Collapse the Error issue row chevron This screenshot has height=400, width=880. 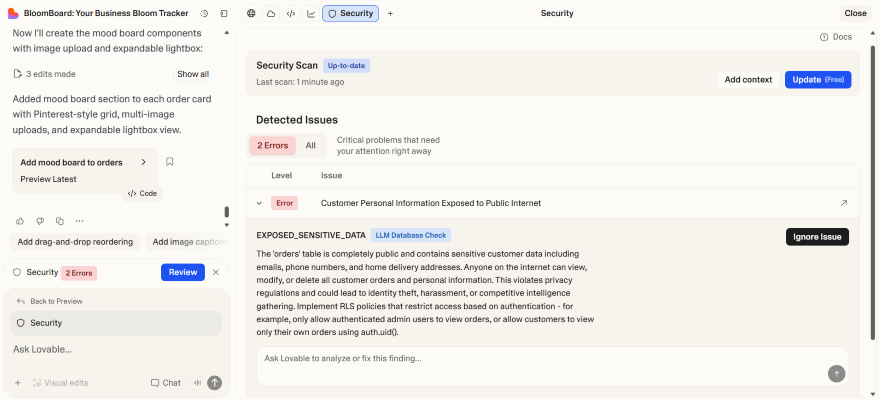point(259,203)
